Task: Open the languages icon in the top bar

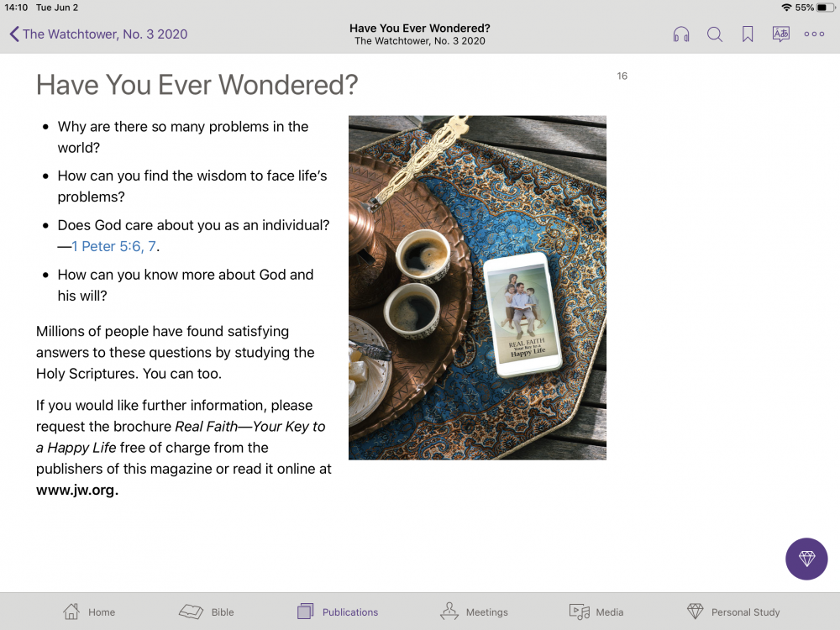Action: click(780, 34)
